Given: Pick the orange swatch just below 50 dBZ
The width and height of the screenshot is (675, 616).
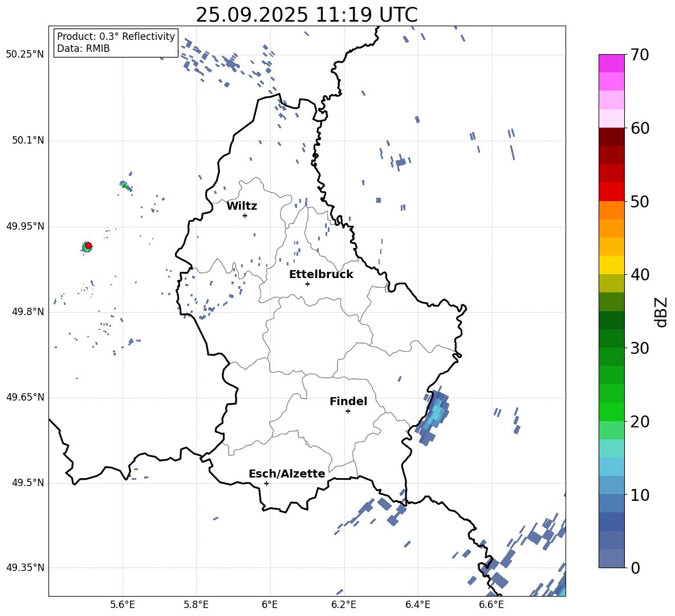Looking at the screenshot, I should [x=611, y=210].
